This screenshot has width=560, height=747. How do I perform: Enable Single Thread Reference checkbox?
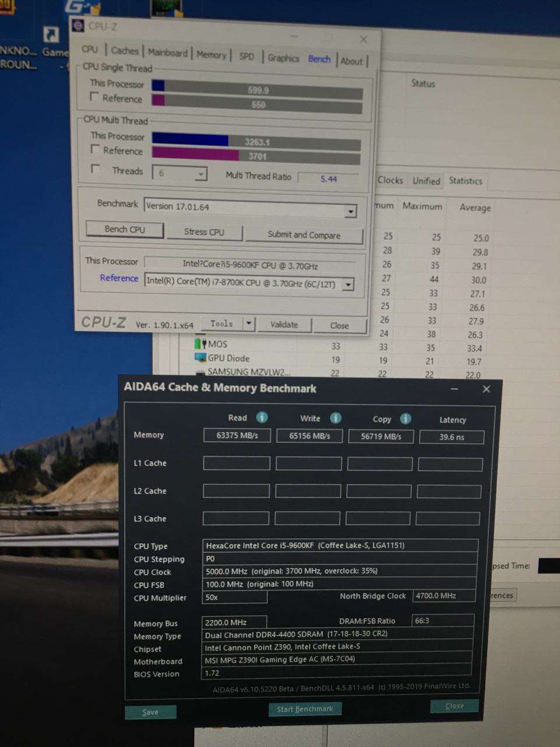(94, 97)
